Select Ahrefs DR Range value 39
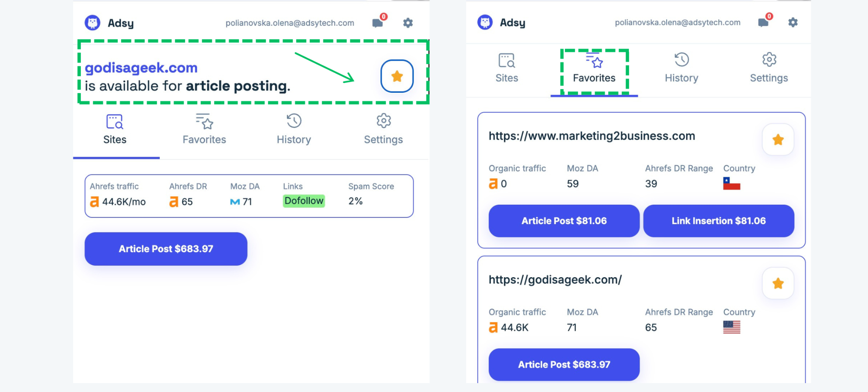868x392 pixels. [x=651, y=183]
